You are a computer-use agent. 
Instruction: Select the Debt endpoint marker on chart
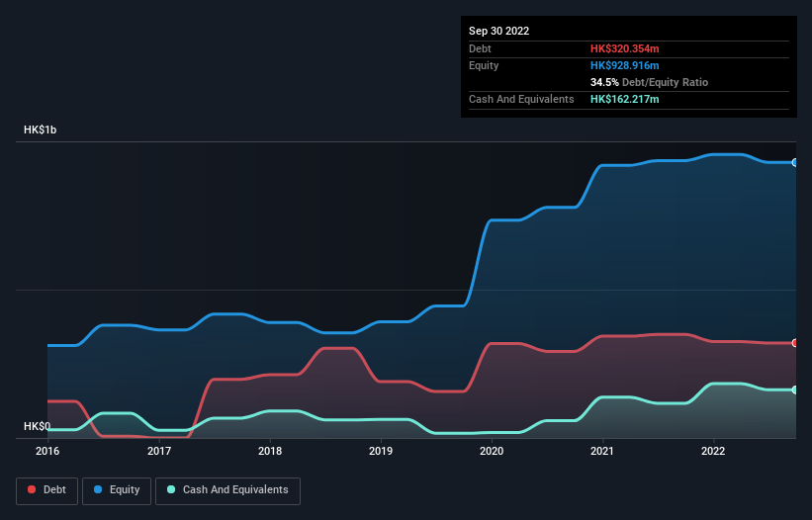795,343
